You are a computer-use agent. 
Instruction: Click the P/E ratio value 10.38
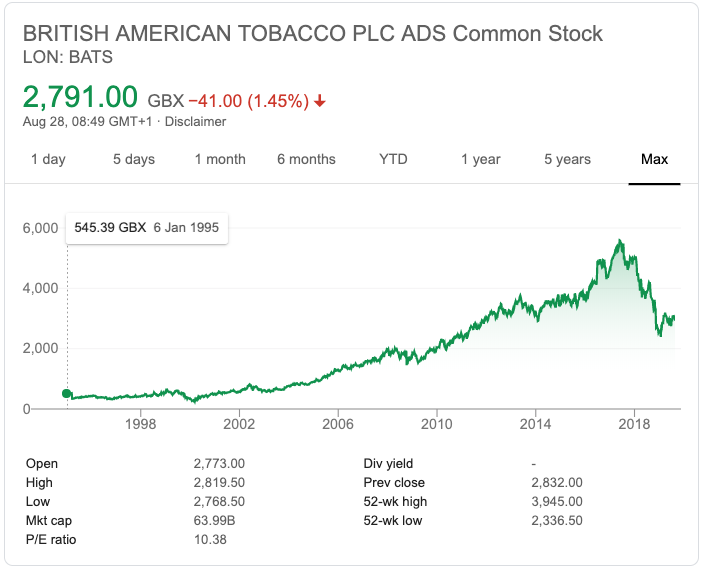(209, 540)
